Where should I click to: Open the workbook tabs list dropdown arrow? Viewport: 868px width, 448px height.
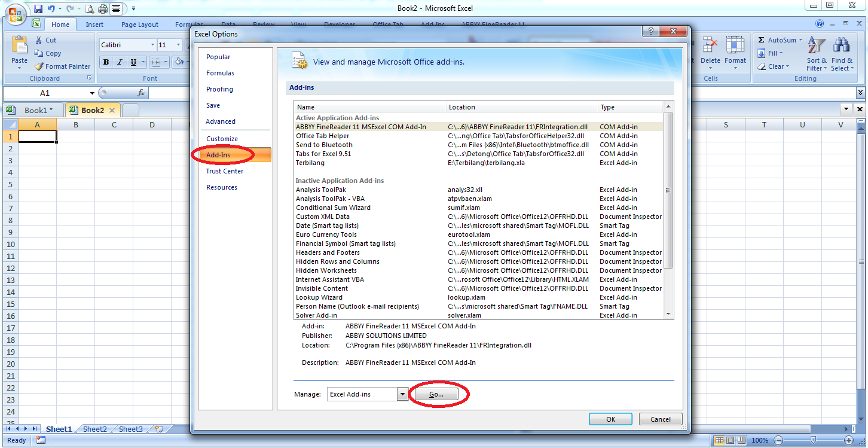pyautogui.click(x=846, y=109)
